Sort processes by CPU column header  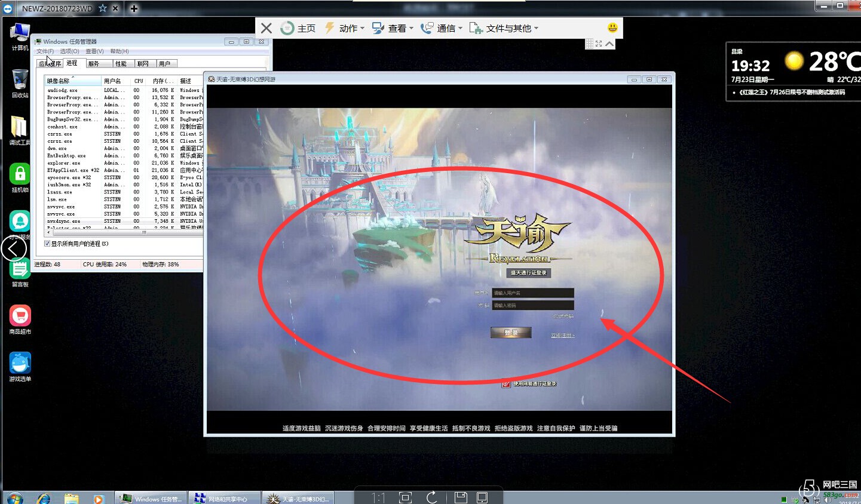pos(139,81)
